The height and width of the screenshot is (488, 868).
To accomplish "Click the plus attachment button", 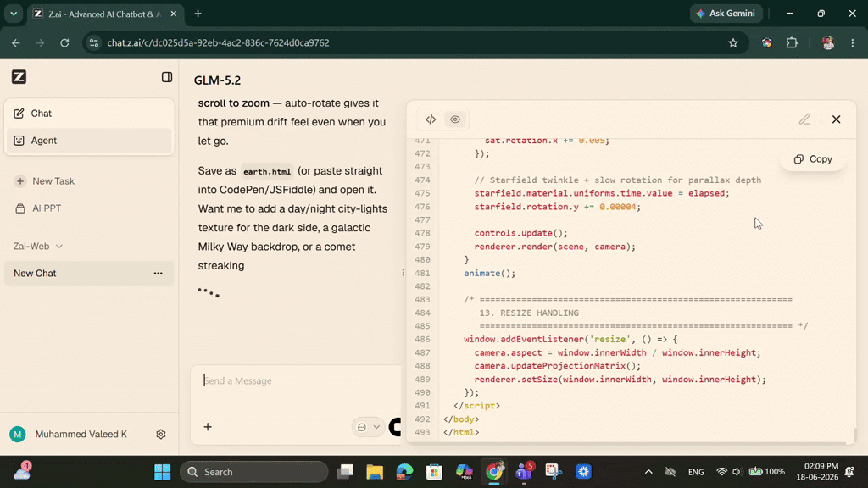I will (x=208, y=427).
